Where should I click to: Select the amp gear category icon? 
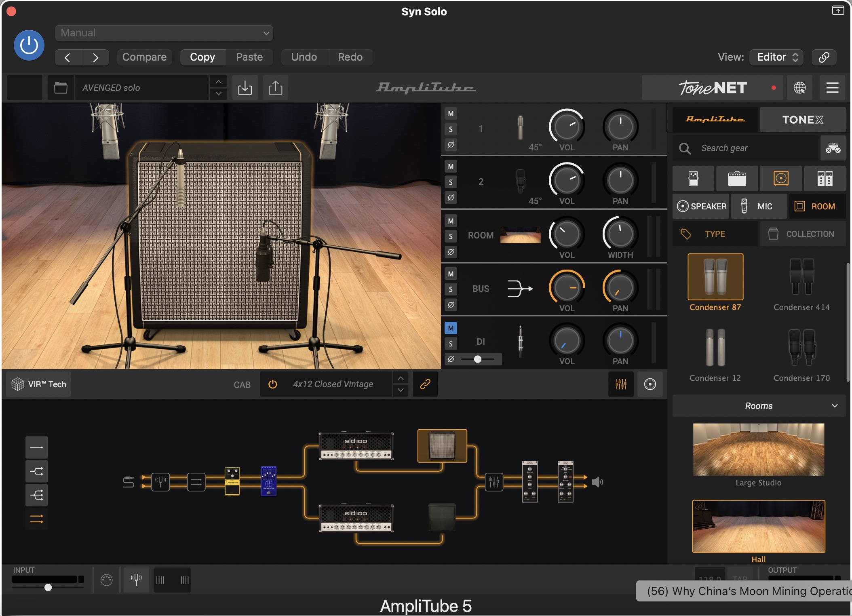click(737, 178)
